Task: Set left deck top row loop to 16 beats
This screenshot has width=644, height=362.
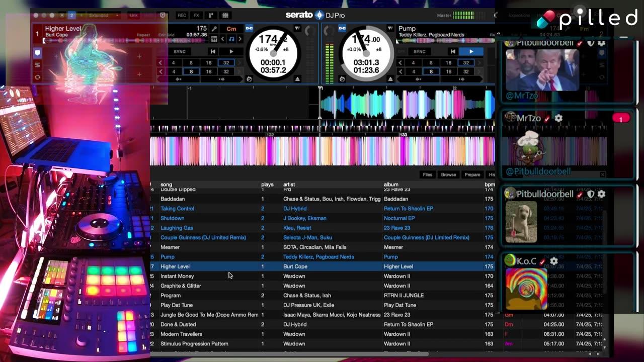Action: pyautogui.click(x=208, y=63)
